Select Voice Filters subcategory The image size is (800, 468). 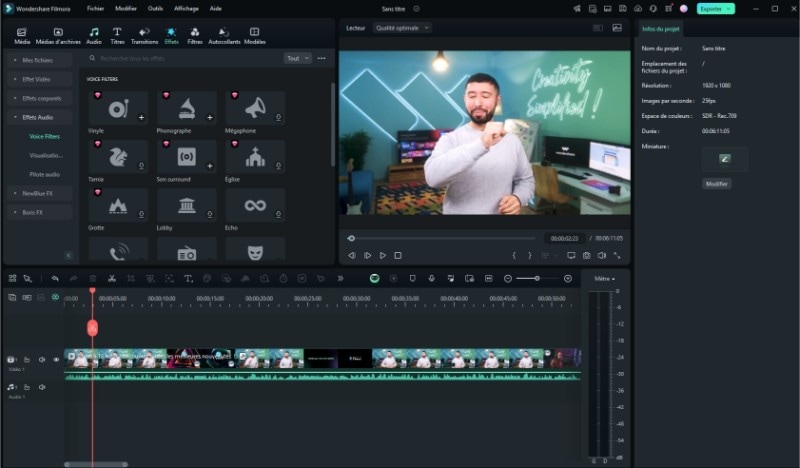click(x=44, y=136)
